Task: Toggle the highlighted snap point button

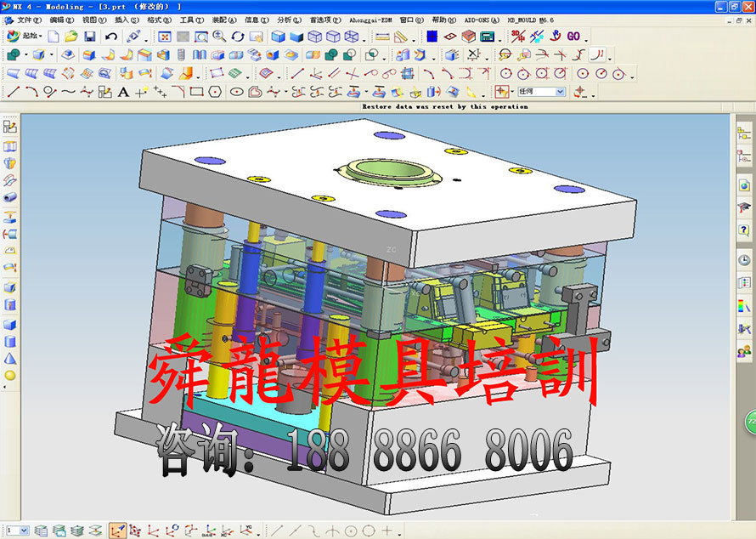Action: [502, 92]
